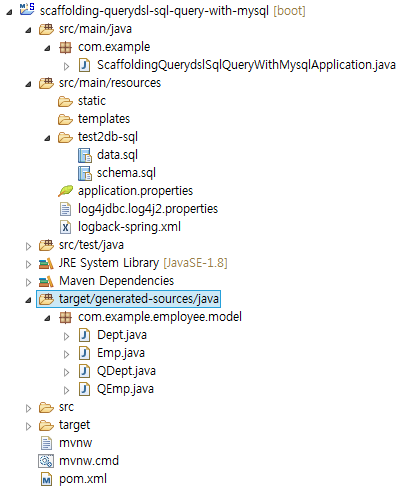This screenshot has width=405, height=488.
Task: Expand the JRE System Library node
Action: [28, 264]
